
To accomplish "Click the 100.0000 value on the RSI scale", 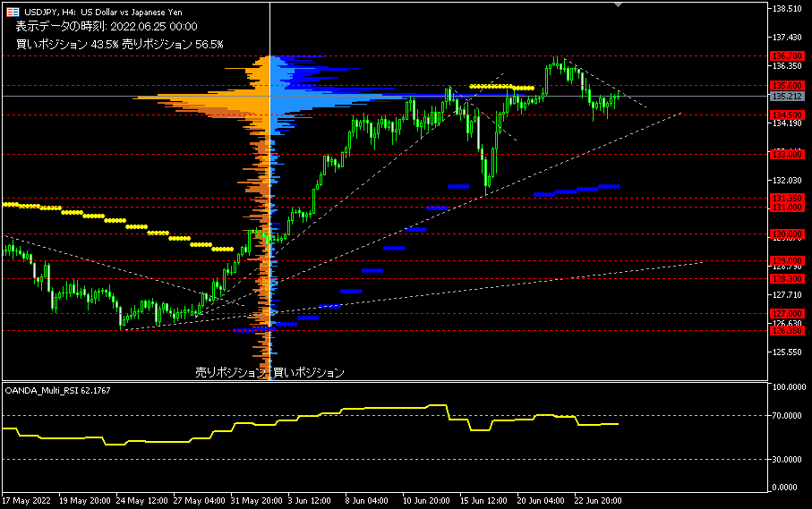I will pos(790,387).
